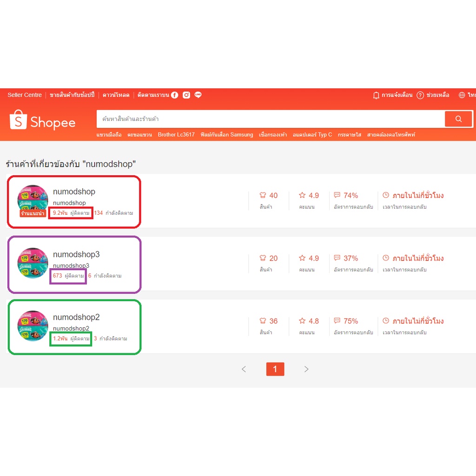Focus the product and shop search field
Image resolution: width=476 pixels, height=476 pixels.
point(270,119)
